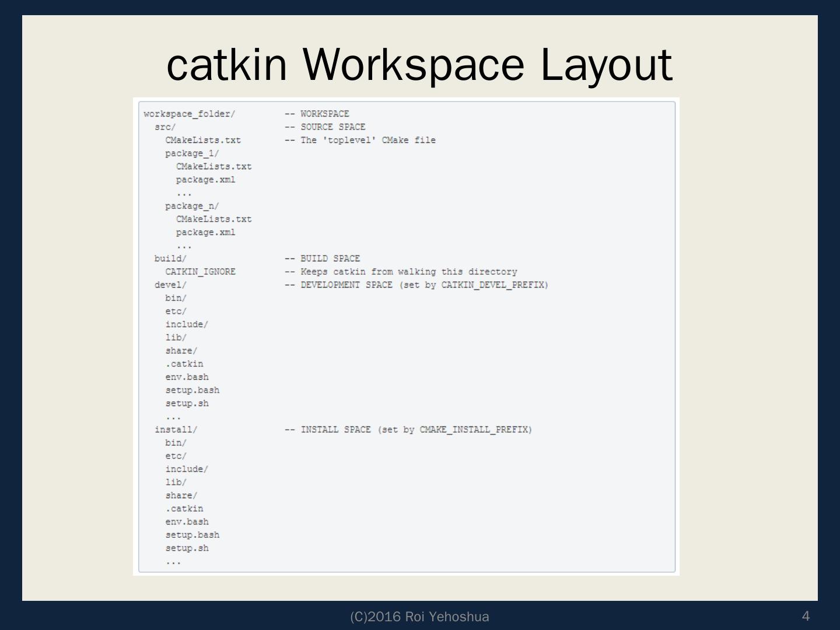Click the slide title 'catkin Workspace Layout'
This screenshot has width=840, height=630.
point(419,64)
